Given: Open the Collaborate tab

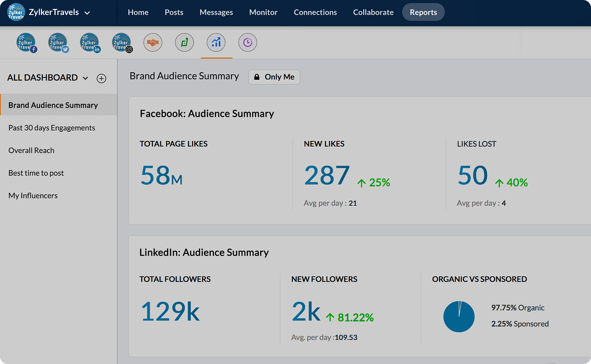Looking at the screenshot, I should pyautogui.click(x=373, y=12).
